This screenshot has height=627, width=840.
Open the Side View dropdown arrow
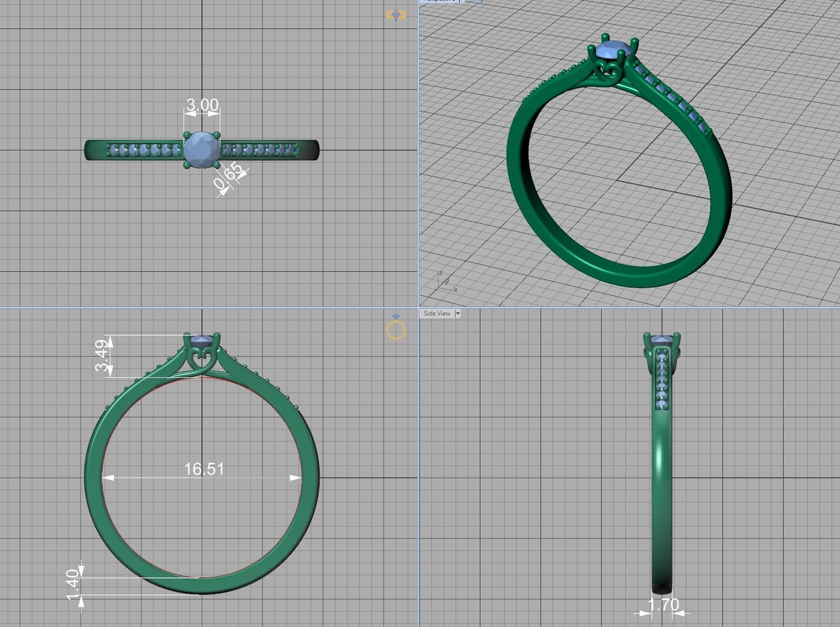[x=457, y=313]
